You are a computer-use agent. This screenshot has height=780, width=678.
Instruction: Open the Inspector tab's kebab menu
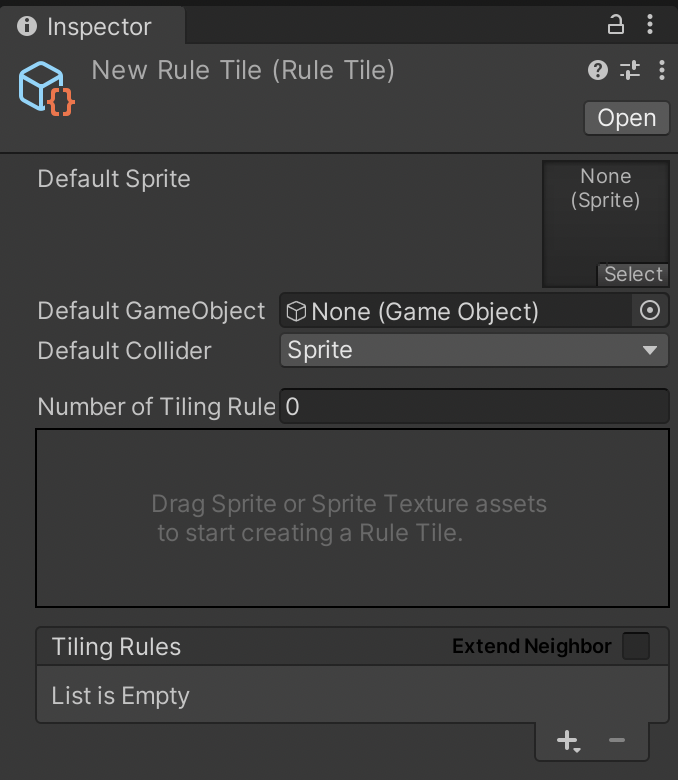click(650, 24)
